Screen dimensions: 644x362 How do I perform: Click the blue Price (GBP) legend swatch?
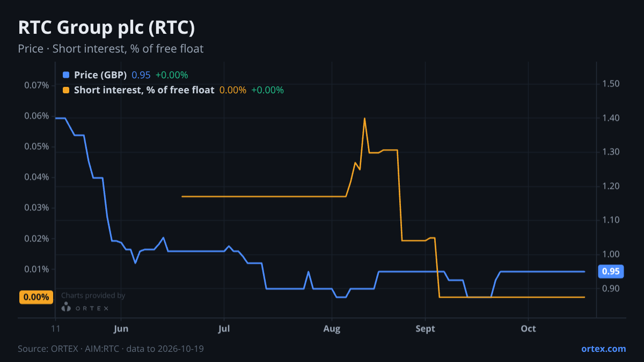[x=66, y=75]
